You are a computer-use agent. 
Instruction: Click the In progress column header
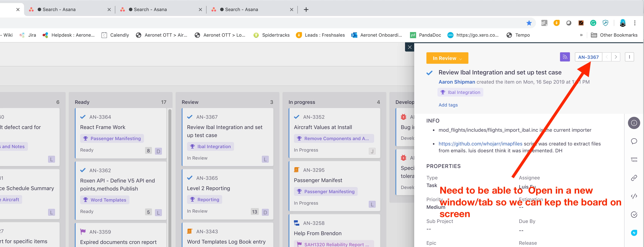(x=302, y=102)
